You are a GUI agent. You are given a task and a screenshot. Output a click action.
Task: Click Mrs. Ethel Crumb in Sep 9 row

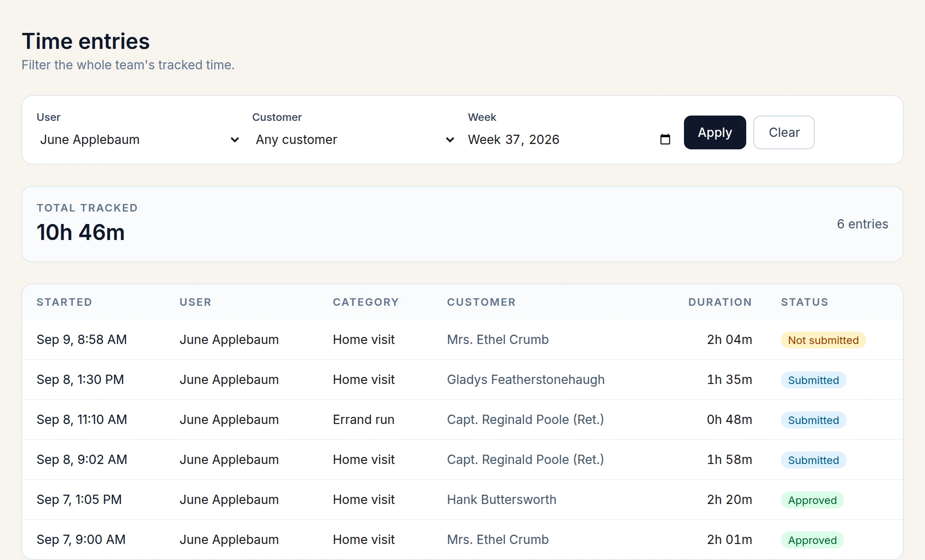point(498,340)
